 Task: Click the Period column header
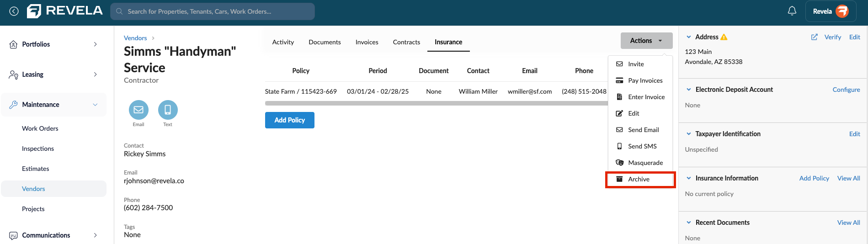tap(378, 71)
